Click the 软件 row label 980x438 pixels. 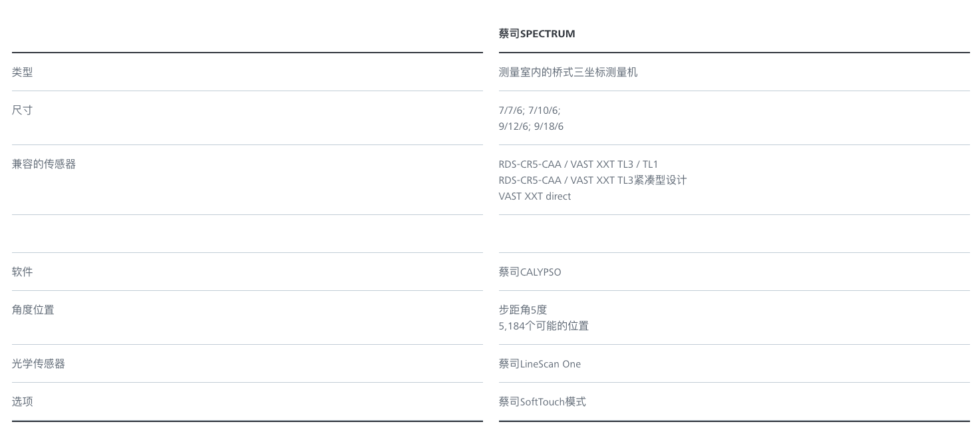point(23,272)
